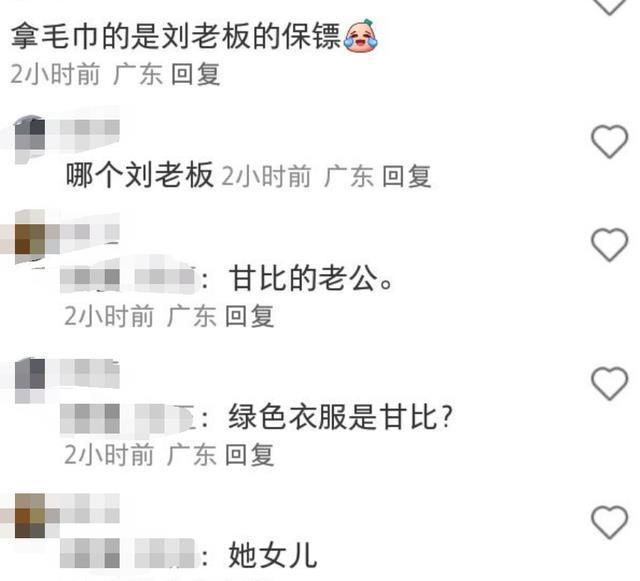Reply to the "哪个刘老板" comment
This screenshot has width=640, height=581.
coord(407,176)
